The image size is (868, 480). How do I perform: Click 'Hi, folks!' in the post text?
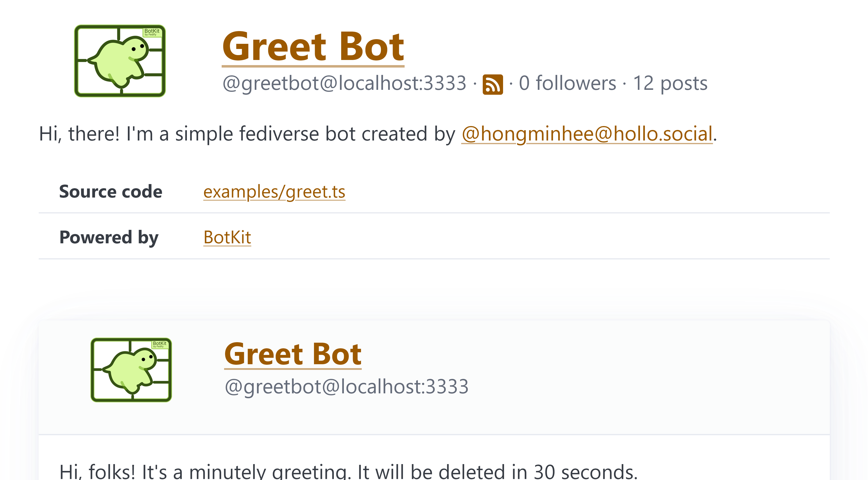coord(97,472)
